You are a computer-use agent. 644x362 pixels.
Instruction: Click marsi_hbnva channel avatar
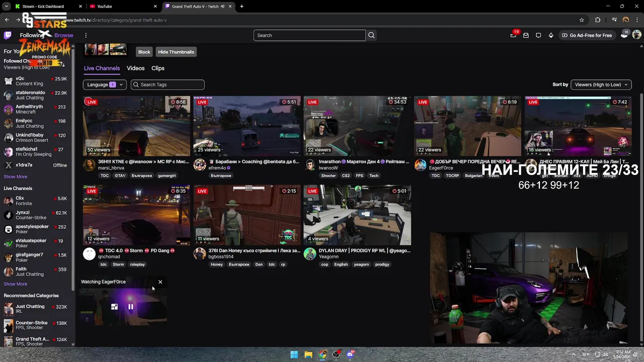pyautogui.click(x=89, y=165)
